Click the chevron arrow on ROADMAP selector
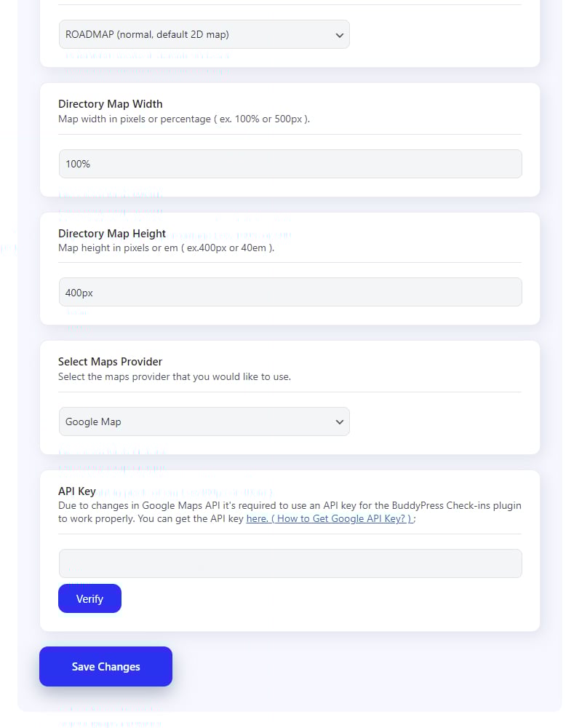The height and width of the screenshot is (728, 582). 339,35
